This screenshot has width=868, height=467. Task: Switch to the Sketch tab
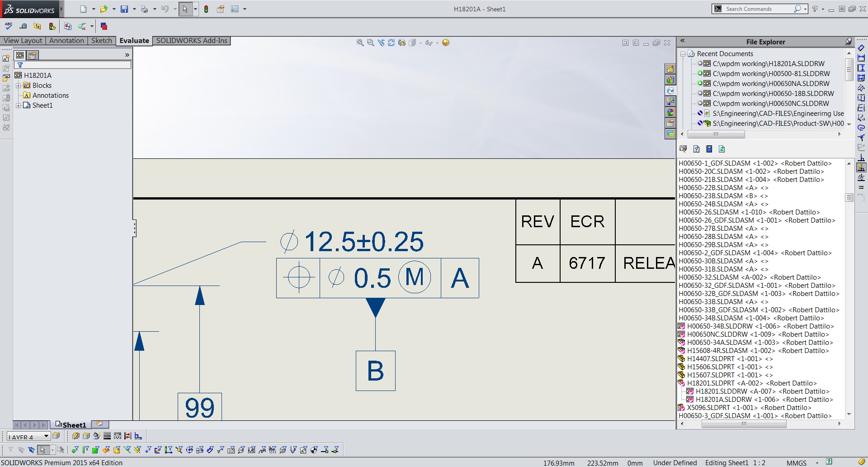(x=101, y=41)
